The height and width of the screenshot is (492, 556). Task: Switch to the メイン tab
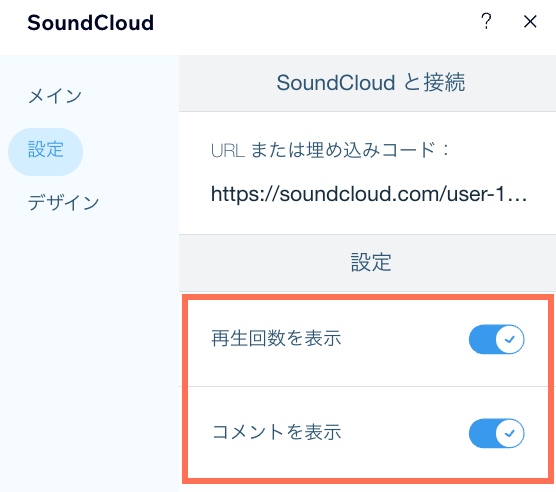55,96
